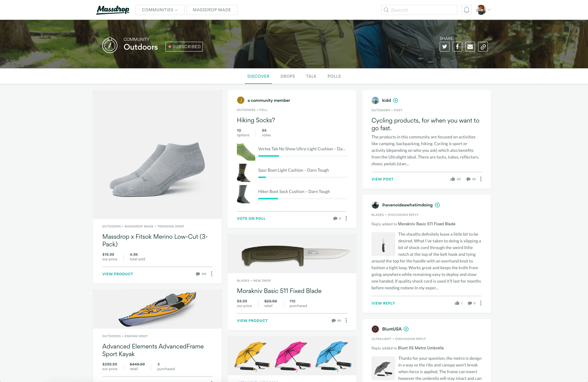This screenshot has height=382, width=588.
Task: Copy community link icon
Action: click(483, 47)
